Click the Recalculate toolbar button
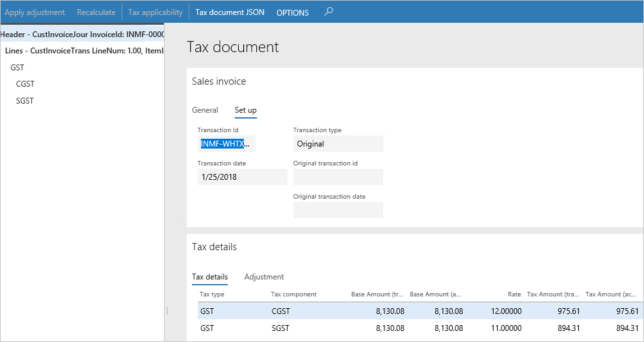This screenshot has width=644, height=342. click(x=96, y=12)
